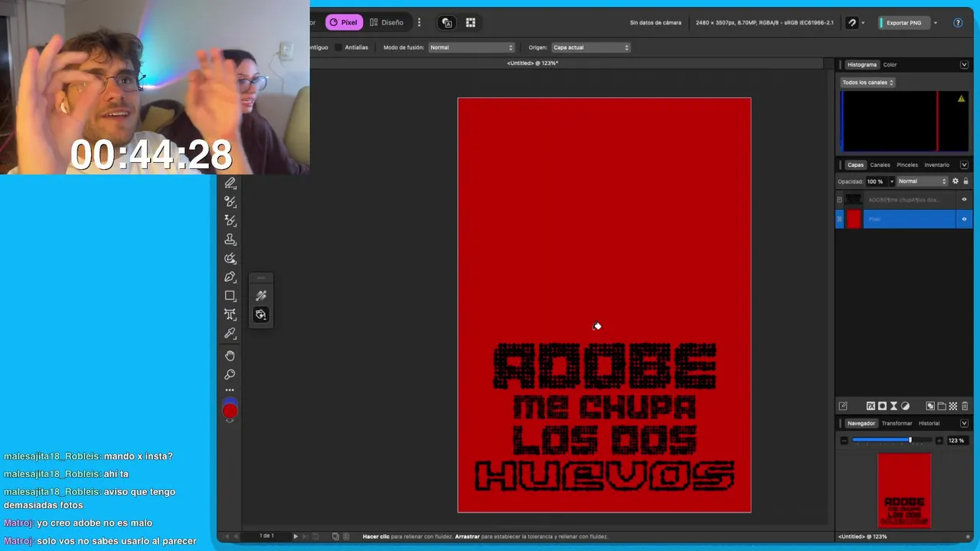
Task: Click the Untitled @ 123% document tab
Action: (532, 63)
